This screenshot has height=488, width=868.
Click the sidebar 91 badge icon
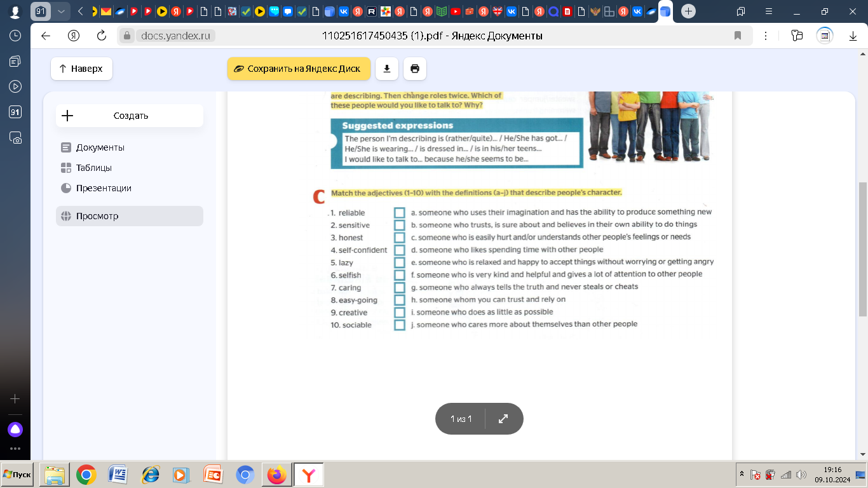click(15, 112)
